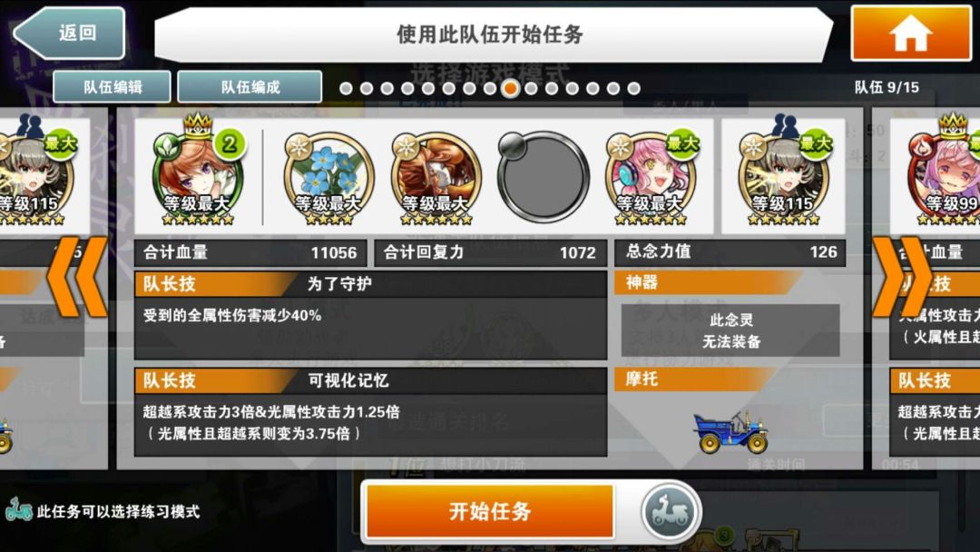Switch to the first team page dot
The height and width of the screenshot is (552, 980).
coord(346,89)
